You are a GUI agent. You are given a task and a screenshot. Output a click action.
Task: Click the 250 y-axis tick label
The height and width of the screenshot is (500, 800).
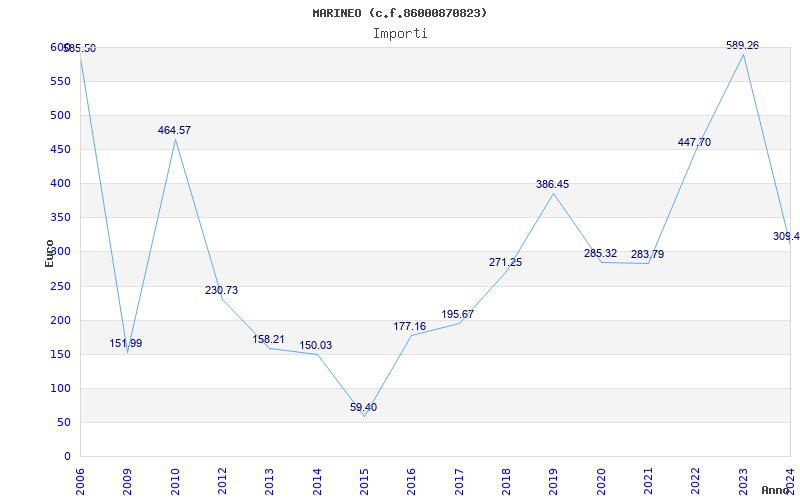click(60, 286)
